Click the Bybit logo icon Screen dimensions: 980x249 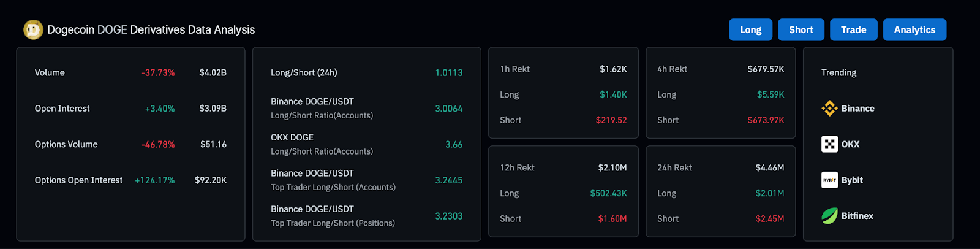click(829, 180)
